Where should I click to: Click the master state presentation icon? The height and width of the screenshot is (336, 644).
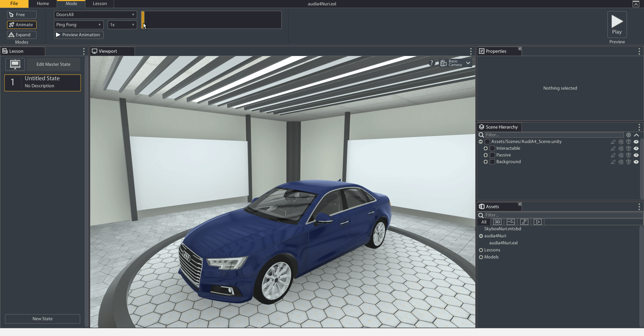pyautogui.click(x=15, y=64)
